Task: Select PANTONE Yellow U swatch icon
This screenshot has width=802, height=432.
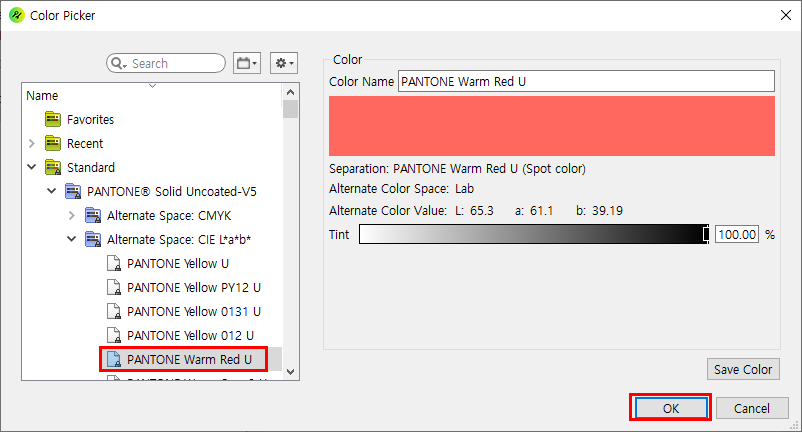Action: click(114, 263)
